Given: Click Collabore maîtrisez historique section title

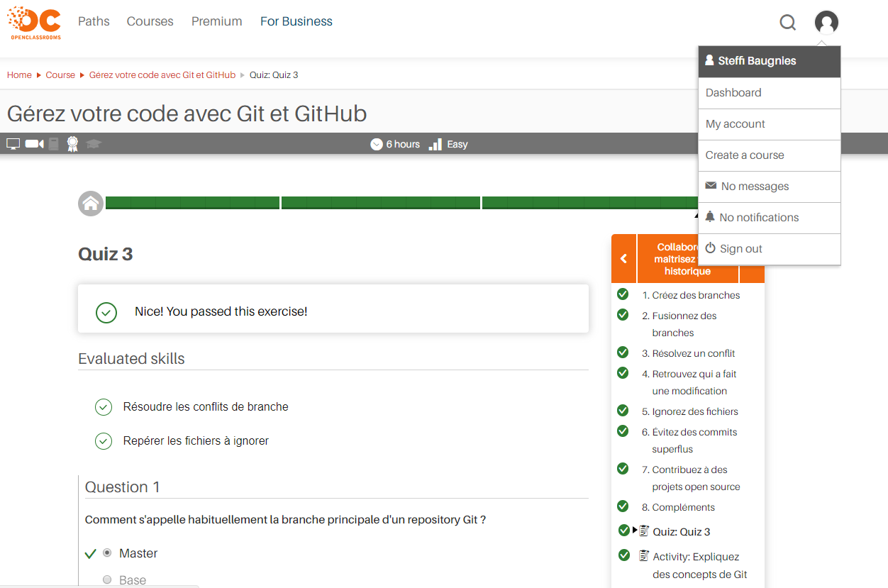Looking at the screenshot, I should pyautogui.click(x=688, y=259).
